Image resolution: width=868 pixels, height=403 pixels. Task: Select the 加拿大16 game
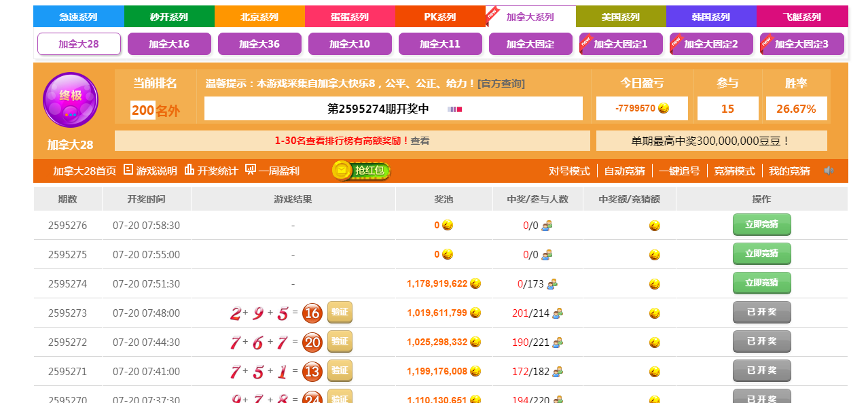point(169,44)
